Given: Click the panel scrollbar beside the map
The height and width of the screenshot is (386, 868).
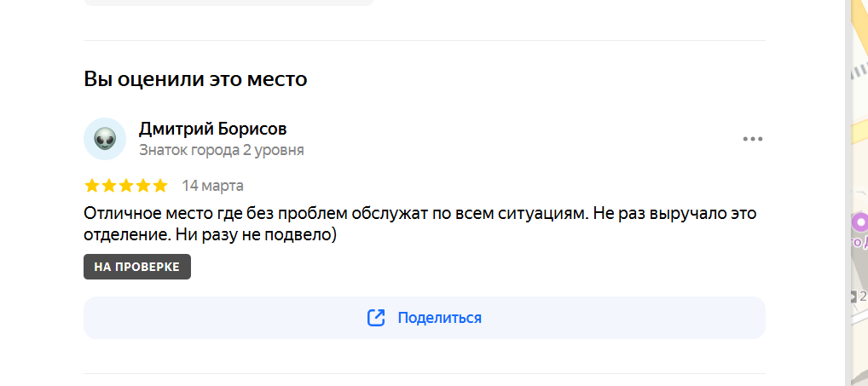Looking at the screenshot, I should point(848,193).
